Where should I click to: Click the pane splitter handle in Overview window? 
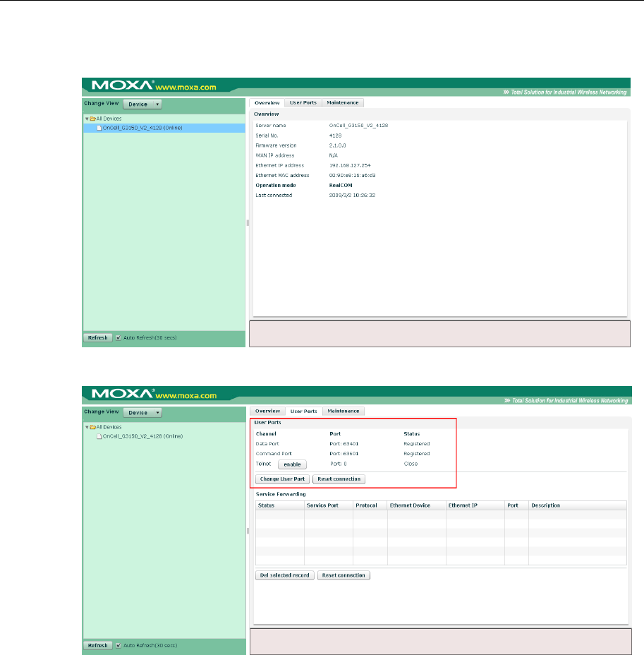pyautogui.click(x=248, y=222)
